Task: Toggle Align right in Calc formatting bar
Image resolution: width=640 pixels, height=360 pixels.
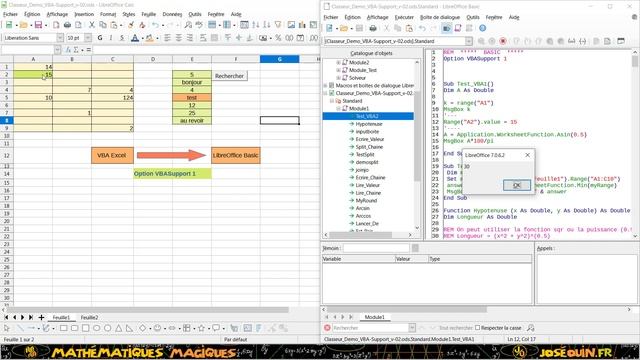Action: [190, 38]
